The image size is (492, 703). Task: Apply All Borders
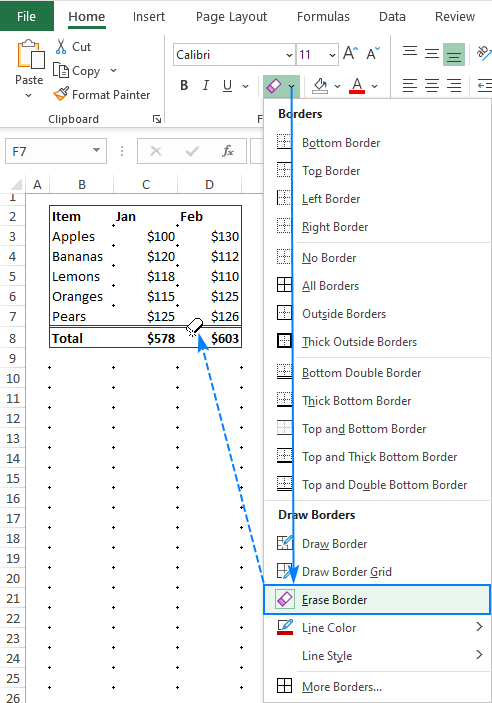(377, 286)
